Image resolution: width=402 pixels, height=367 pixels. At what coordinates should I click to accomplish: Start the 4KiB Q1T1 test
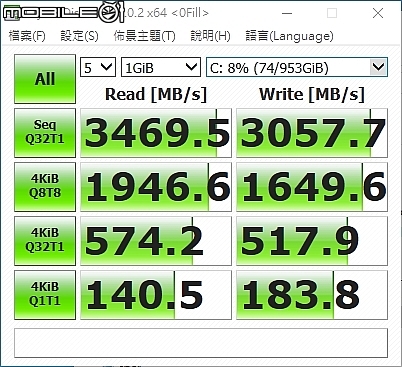(45, 295)
